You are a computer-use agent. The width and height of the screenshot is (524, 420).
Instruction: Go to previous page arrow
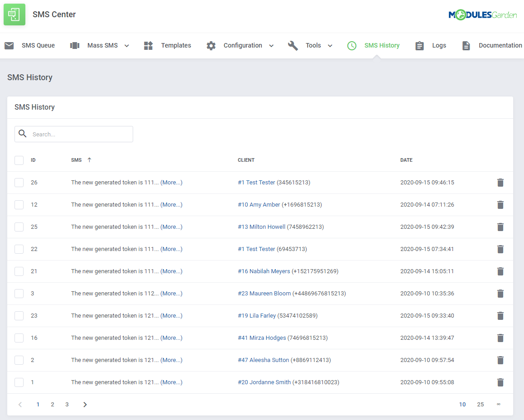20,405
